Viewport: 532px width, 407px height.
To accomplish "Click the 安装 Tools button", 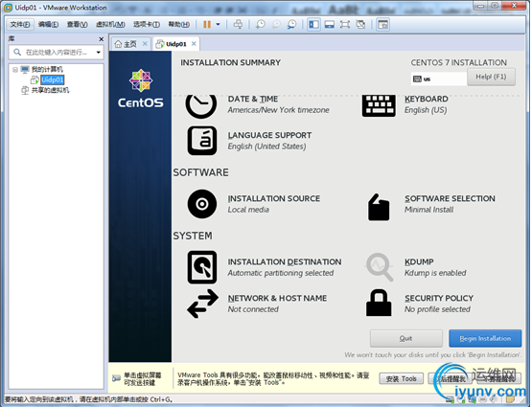I will click(401, 378).
